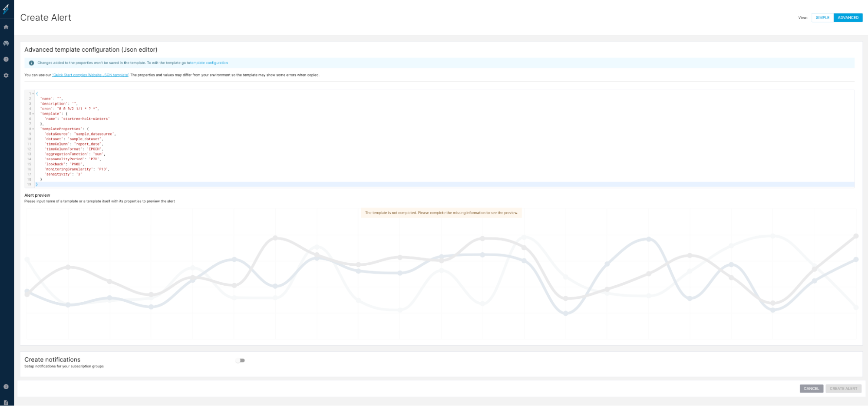Screen dimensions: 868x406
Task: Switch to the Simple view
Action: pyautogui.click(x=822, y=18)
